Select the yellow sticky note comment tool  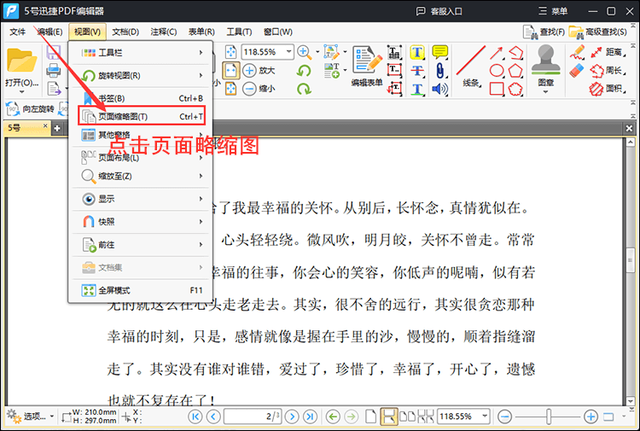click(x=440, y=52)
